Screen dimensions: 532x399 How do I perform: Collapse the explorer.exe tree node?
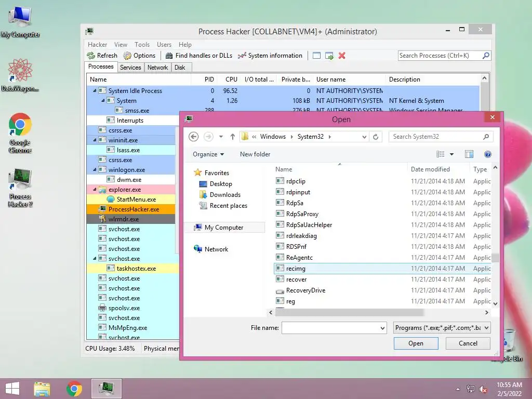(x=95, y=189)
